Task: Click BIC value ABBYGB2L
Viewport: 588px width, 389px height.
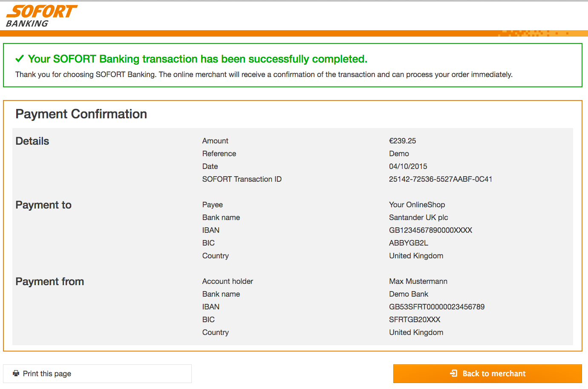Action: point(409,243)
